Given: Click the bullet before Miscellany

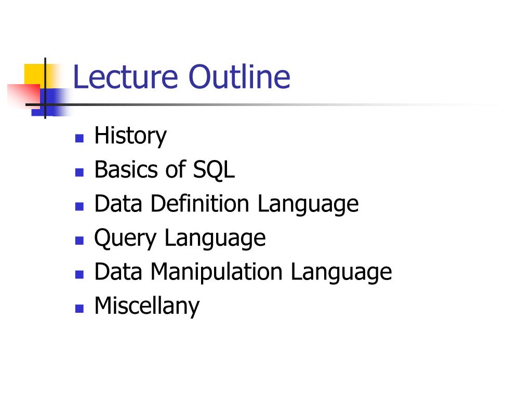Looking at the screenshot, I should point(79,309).
